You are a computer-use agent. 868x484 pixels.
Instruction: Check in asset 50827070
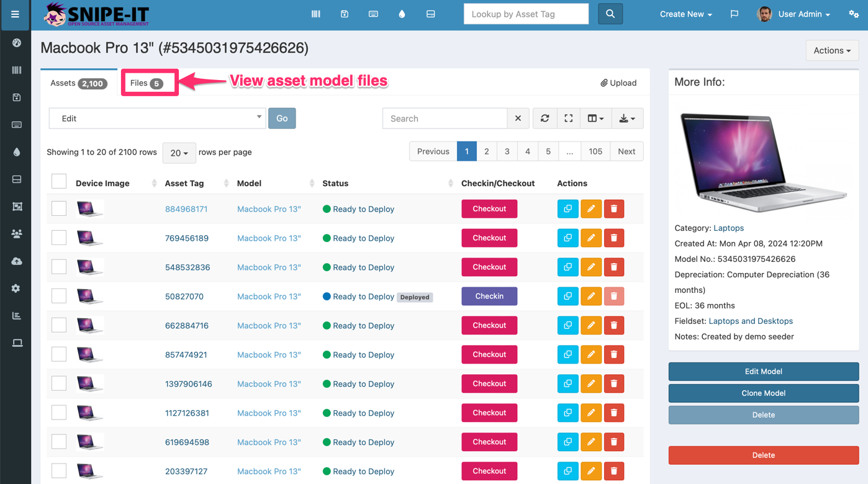click(x=489, y=297)
